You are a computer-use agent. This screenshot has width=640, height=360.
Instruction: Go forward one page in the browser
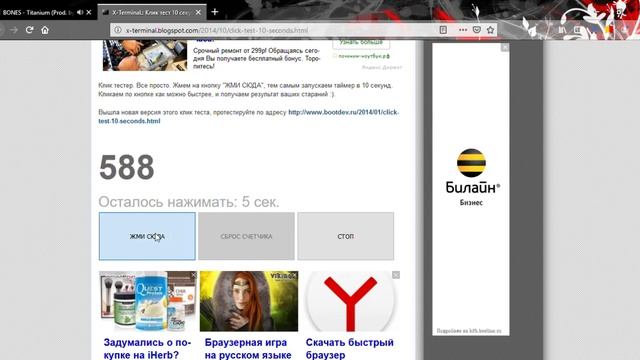(x=14, y=30)
